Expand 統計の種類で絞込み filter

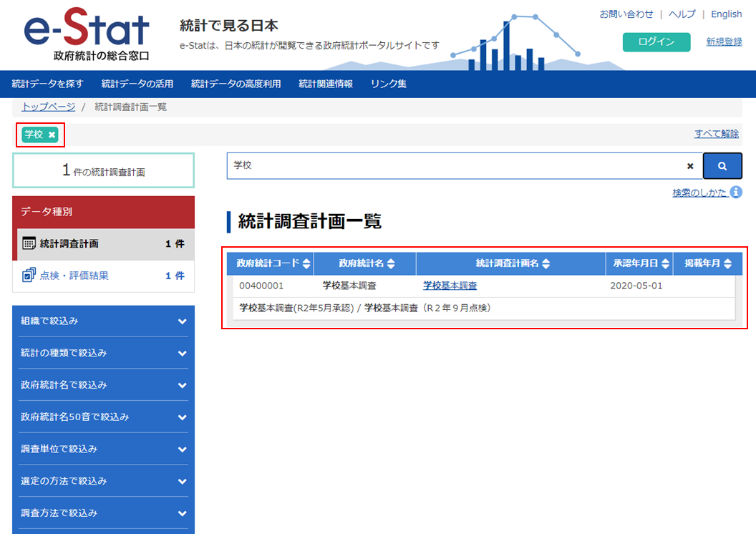(x=103, y=353)
